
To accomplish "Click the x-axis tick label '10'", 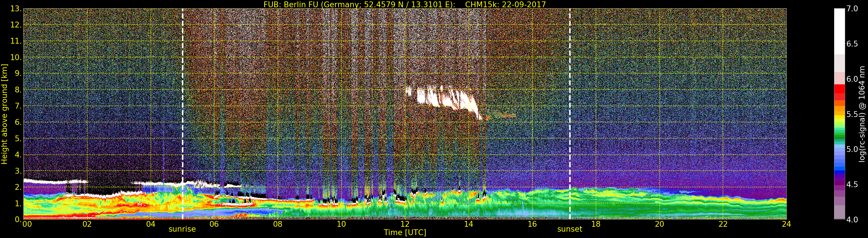I will [x=341, y=224].
